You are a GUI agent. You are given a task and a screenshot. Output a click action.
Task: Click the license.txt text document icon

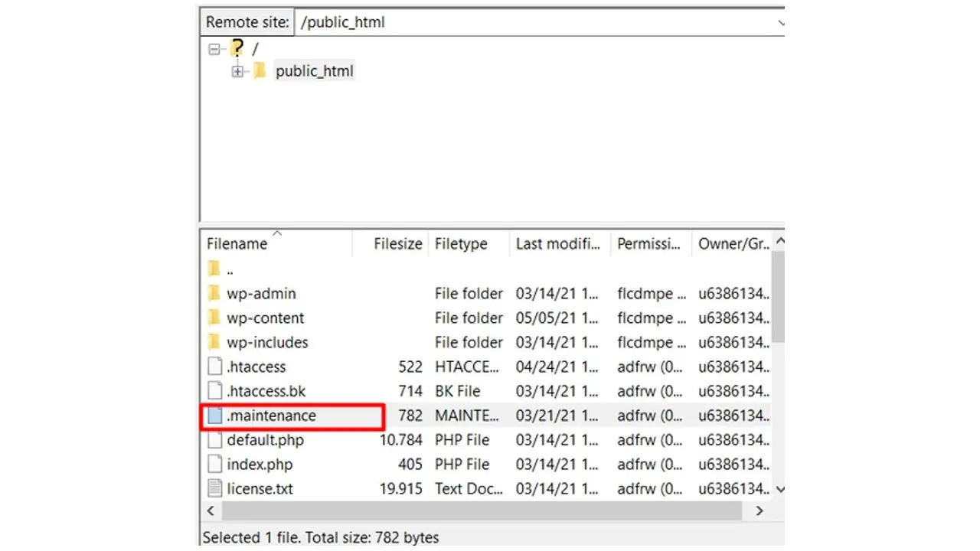(x=214, y=488)
